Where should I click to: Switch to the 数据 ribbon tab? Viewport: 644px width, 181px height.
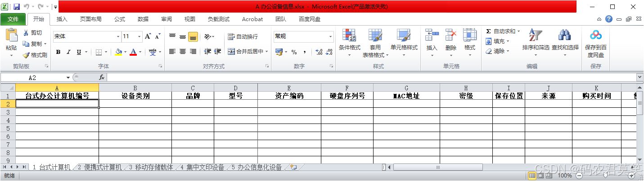[x=143, y=19]
